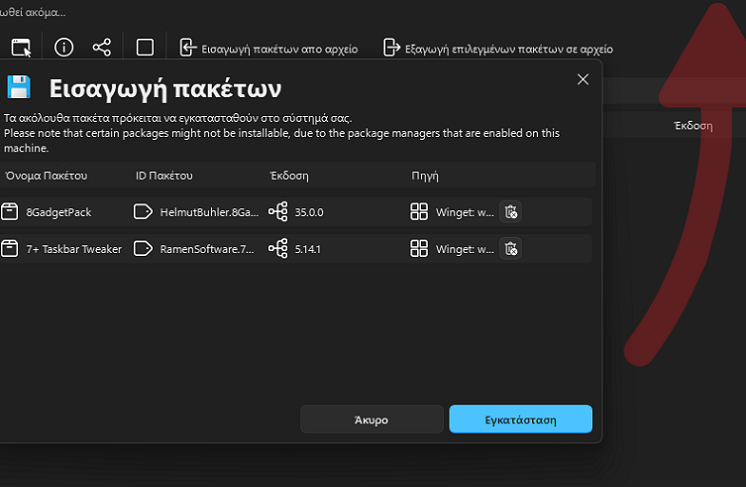Select the 7+ Taskbar Tweaker package name
The width and height of the screenshot is (746, 487).
pyautogui.click(x=74, y=249)
